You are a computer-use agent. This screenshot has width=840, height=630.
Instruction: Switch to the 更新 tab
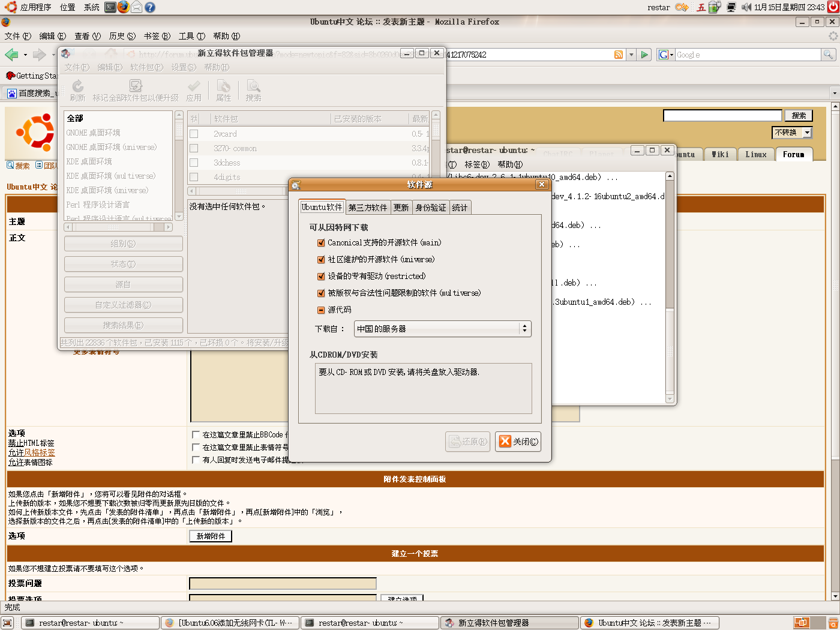click(401, 208)
